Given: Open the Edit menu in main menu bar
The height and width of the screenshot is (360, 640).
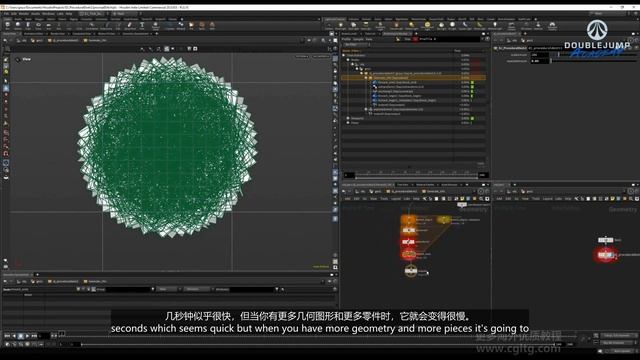Looking at the screenshot, I should click(x=13, y=13).
